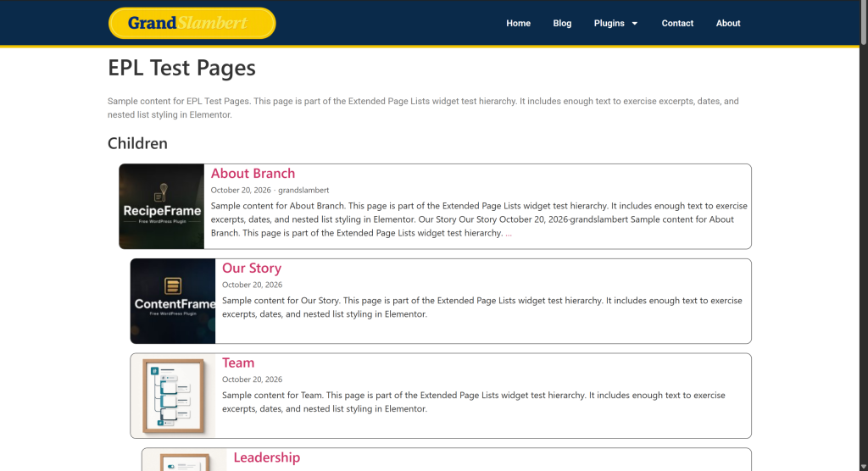Click the Team framed diagram thumbnail
The image size is (868, 471).
173,396
